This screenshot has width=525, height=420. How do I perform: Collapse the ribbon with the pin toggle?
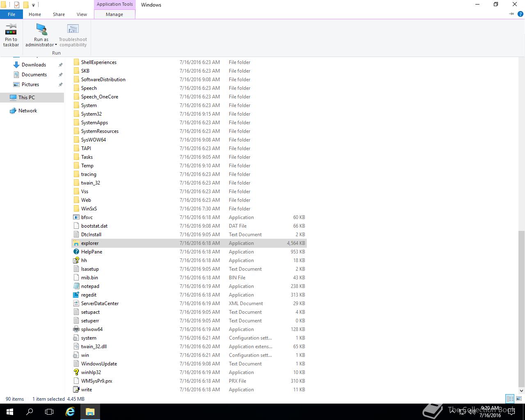click(x=511, y=14)
